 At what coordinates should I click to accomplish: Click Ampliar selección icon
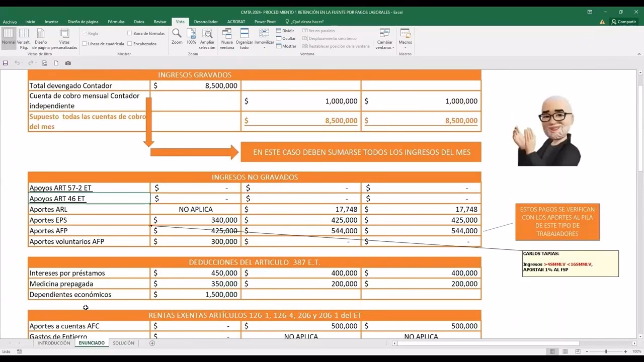click(x=207, y=34)
